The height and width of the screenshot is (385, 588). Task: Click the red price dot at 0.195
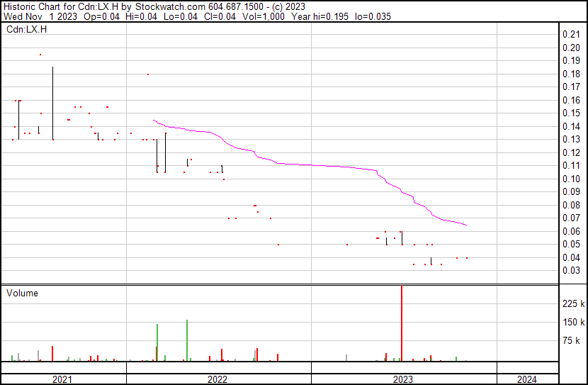point(40,55)
